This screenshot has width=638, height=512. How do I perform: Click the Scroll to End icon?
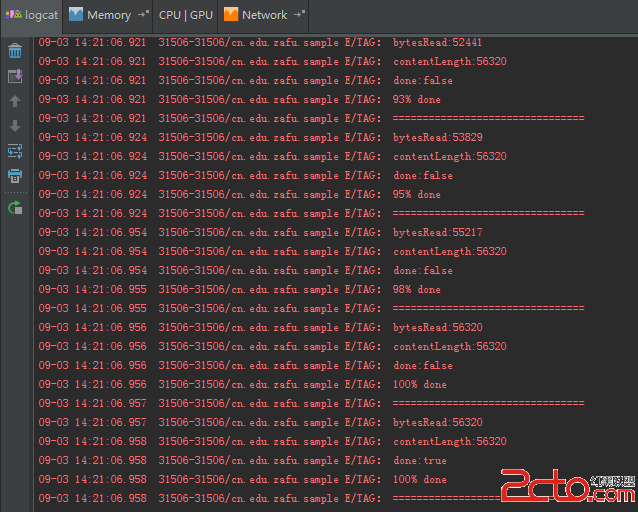(x=15, y=76)
